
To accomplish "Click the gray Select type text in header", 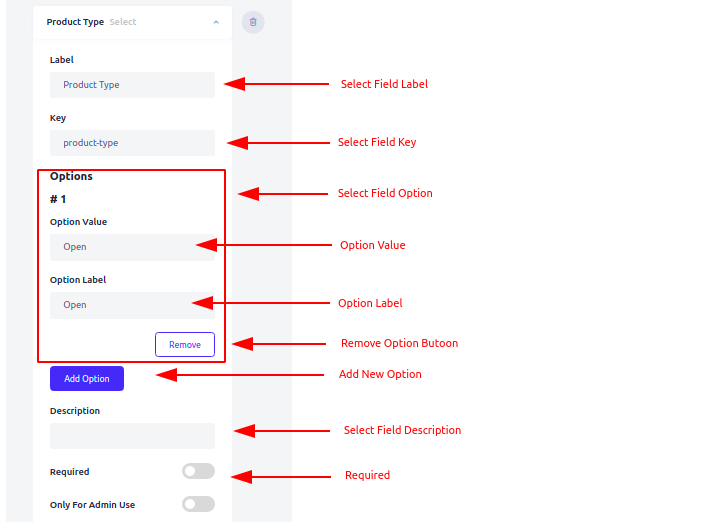I will click(123, 22).
